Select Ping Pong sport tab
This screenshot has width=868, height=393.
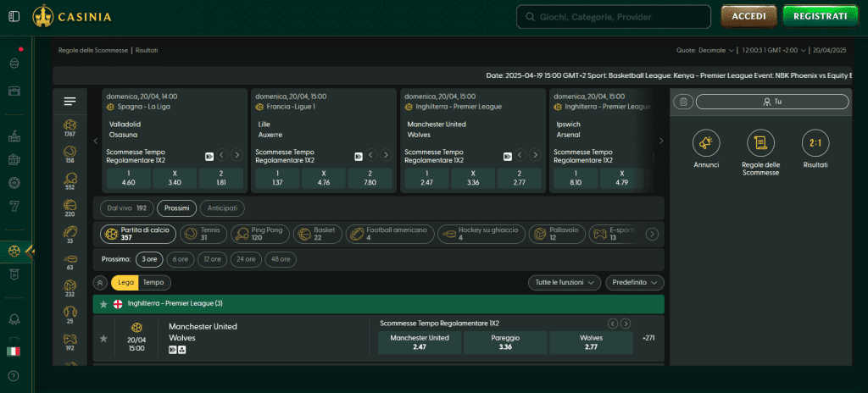[x=260, y=234]
